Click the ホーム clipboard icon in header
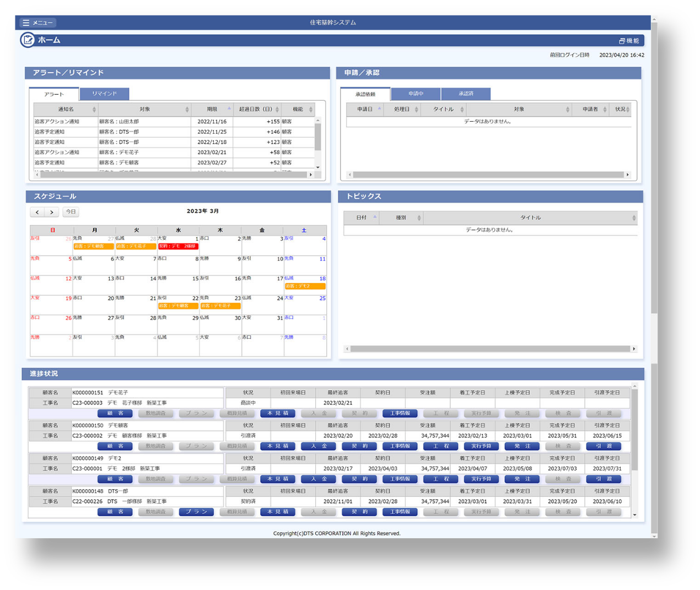Screen dimensions: 700x590 click(28, 40)
